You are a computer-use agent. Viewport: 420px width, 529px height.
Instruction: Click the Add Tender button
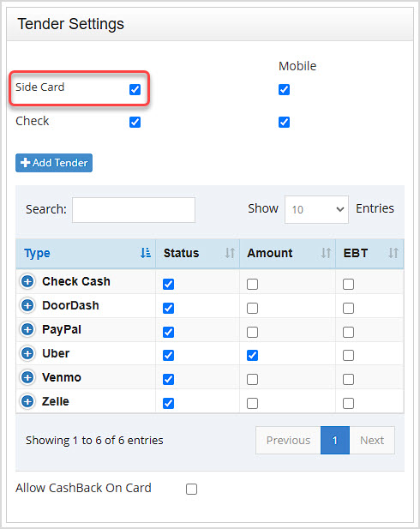point(54,163)
